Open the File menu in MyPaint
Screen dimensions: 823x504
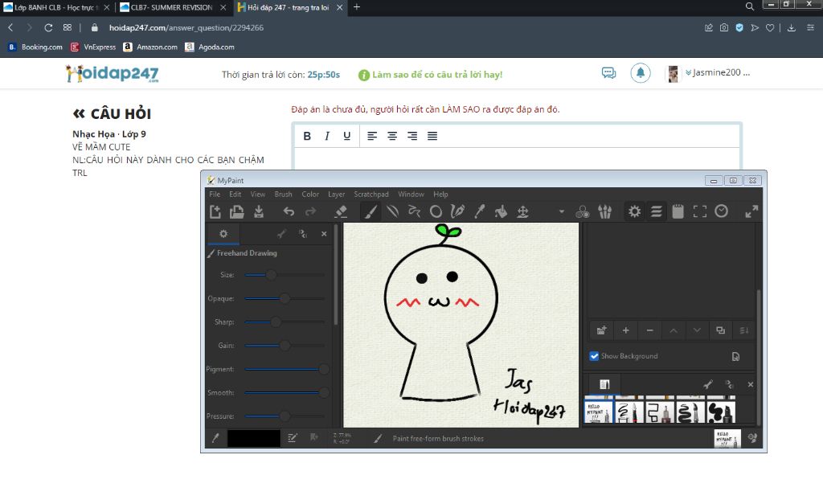click(215, 195)
